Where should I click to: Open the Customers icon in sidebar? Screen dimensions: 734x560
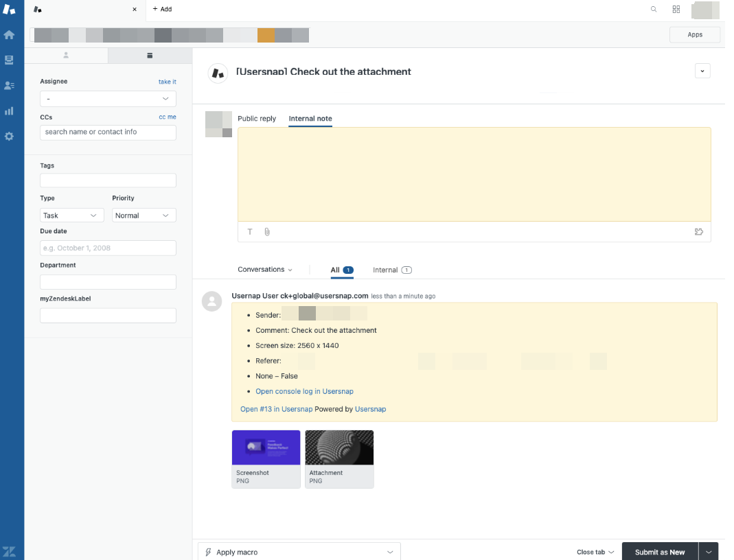9,86
